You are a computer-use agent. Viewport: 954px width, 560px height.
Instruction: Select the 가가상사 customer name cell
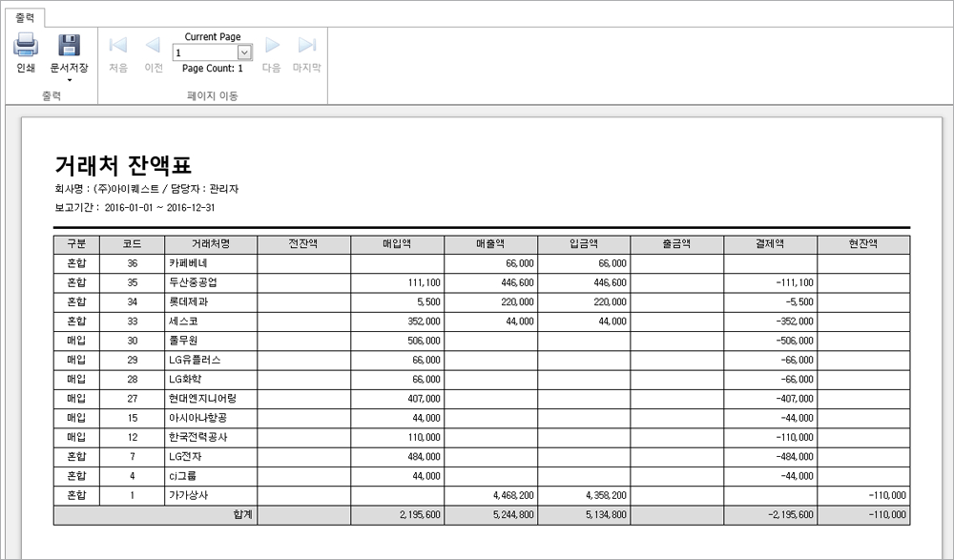(x=211, y=495)
